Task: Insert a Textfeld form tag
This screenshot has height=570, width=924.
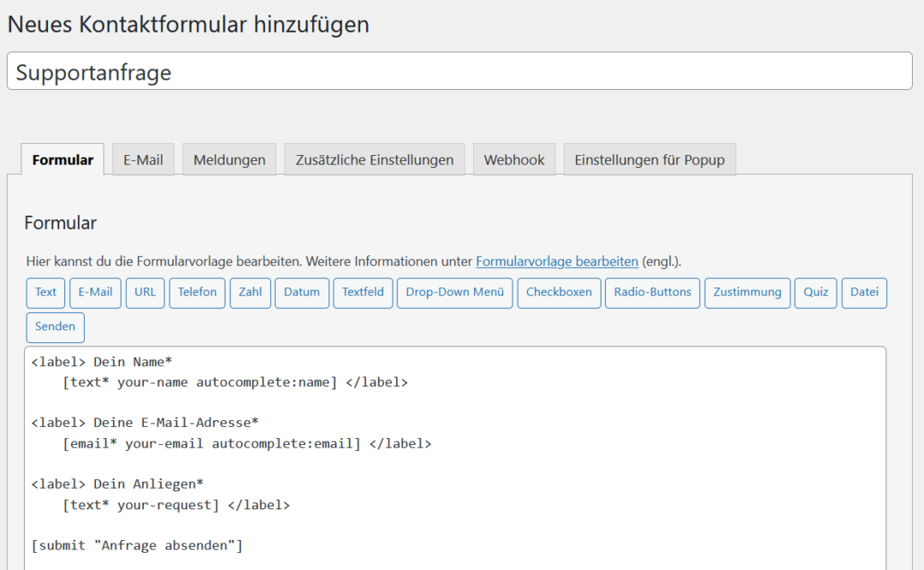Action: pyautogui.click(x=363, y=293)
